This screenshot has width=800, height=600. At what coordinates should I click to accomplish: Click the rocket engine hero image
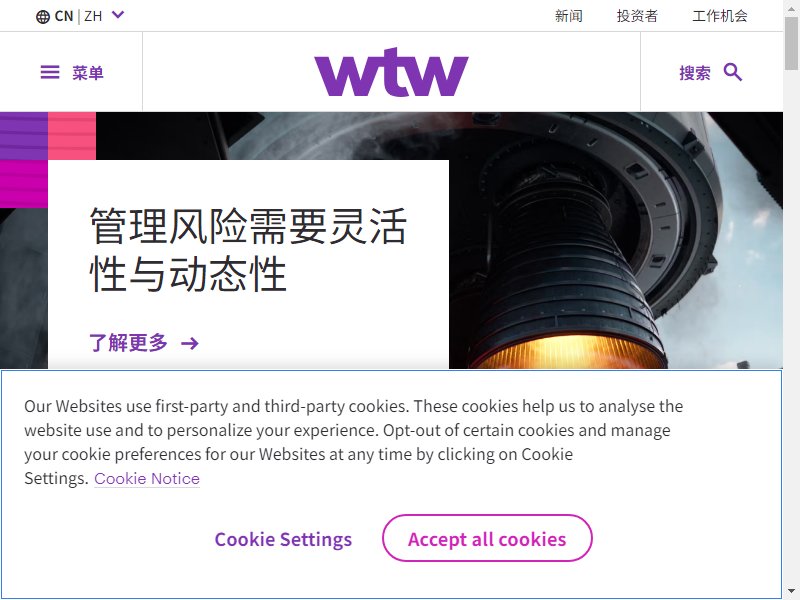click(x=615, y=240)
